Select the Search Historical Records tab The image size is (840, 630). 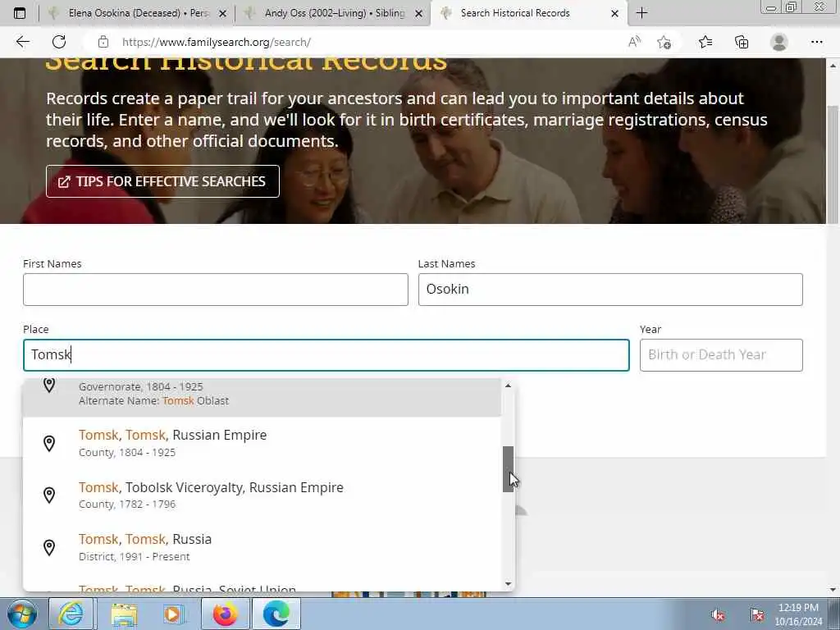tap(529, 13)
